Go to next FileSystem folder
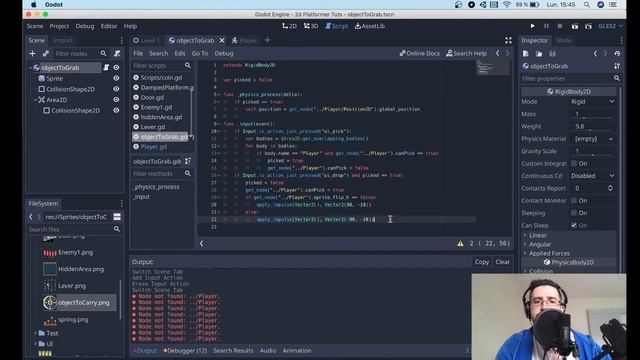The height and width of the screenshot is (360, 640). tap(39, 217)
